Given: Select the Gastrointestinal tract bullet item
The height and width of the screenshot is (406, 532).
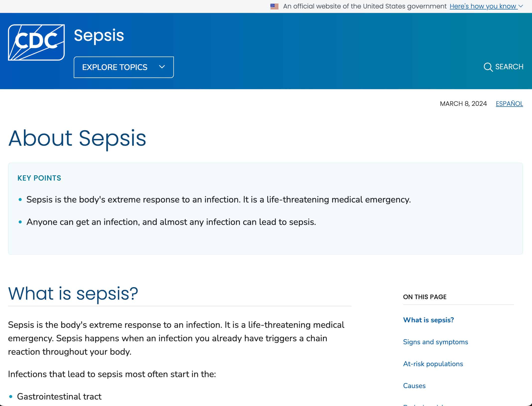Looking at the screenshot, I should click(x=59, y=396).
